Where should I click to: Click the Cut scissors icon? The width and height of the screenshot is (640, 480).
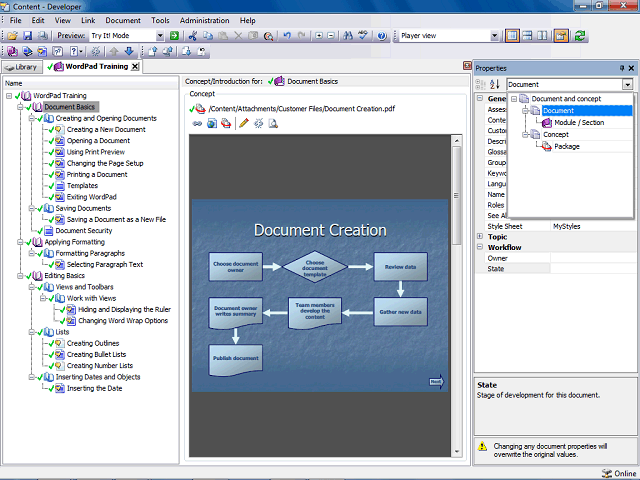tap(193, 36)
